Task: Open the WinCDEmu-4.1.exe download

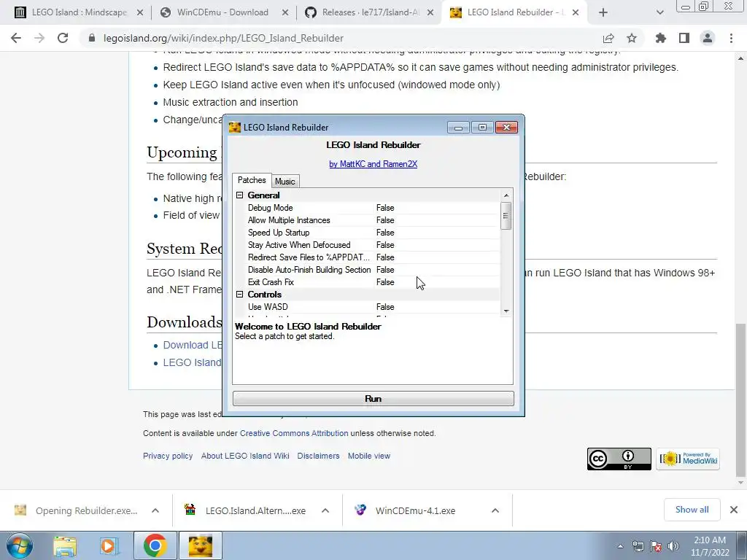Action: point(415,510)
